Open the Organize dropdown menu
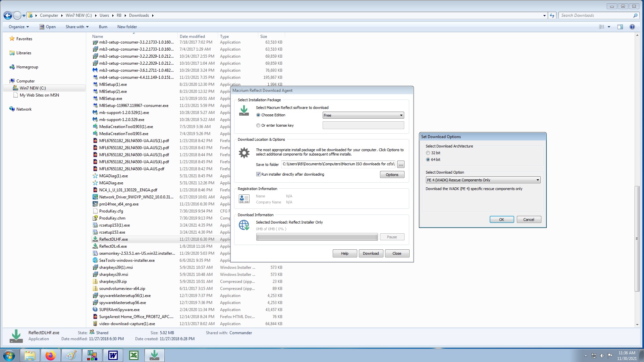644x362 pixels. click(19, 27)
